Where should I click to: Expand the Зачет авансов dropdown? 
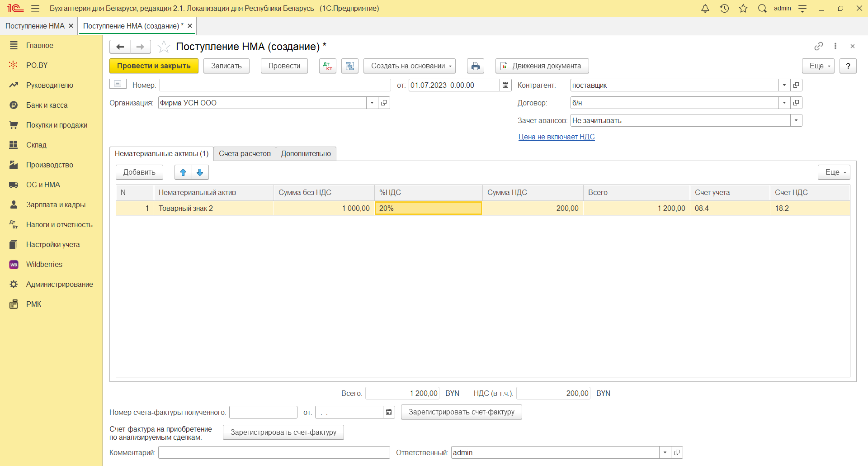(796, 120)
